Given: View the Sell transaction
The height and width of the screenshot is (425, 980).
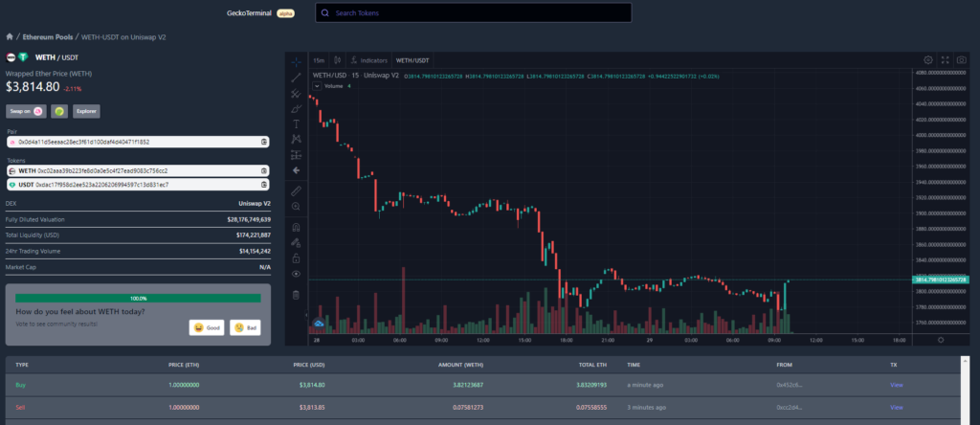Looking at the screenshot, I should pos(897,408).
